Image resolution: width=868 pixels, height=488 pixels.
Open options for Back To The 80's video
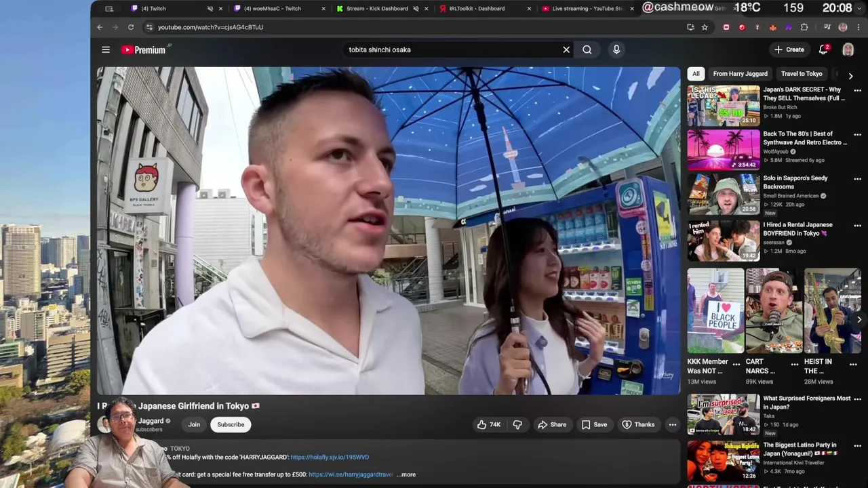(858, 135)
